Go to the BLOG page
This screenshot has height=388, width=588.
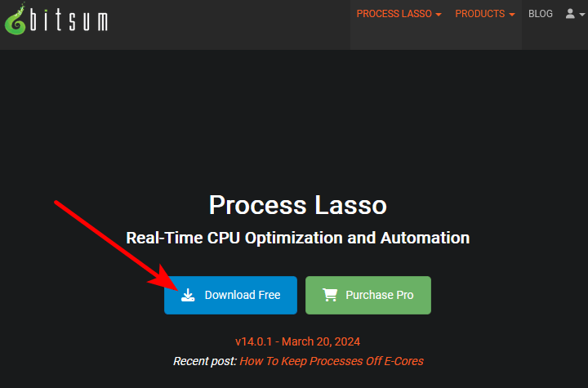pos(541,14)
